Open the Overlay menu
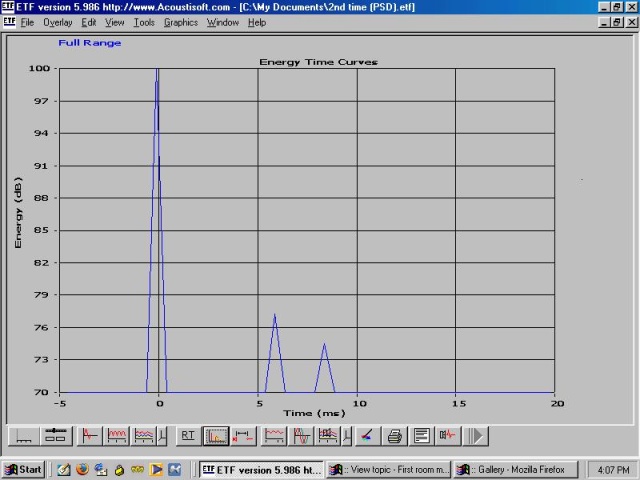 58,22
